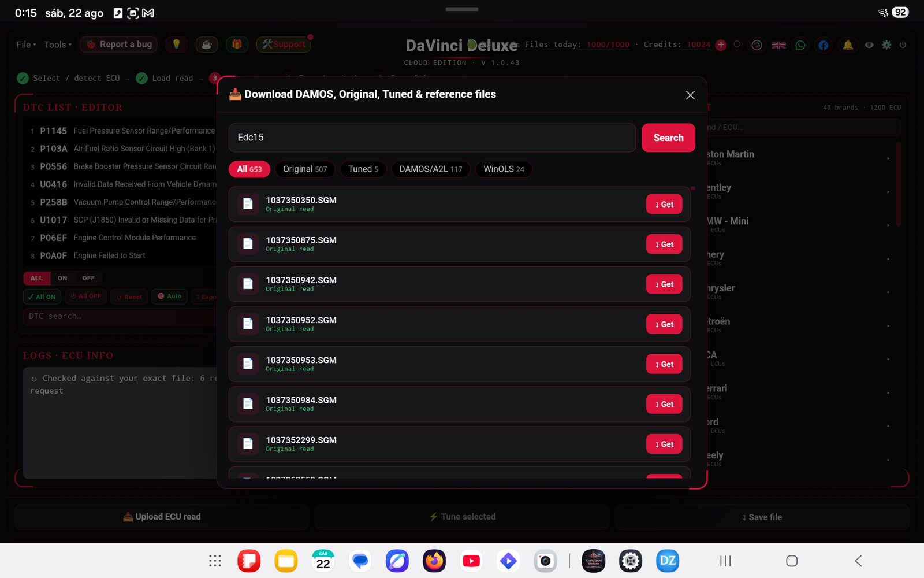The height and width of the screenshot is (578, 924).
Task: Select DTC row P06EF
Action: tap(122, 238)
